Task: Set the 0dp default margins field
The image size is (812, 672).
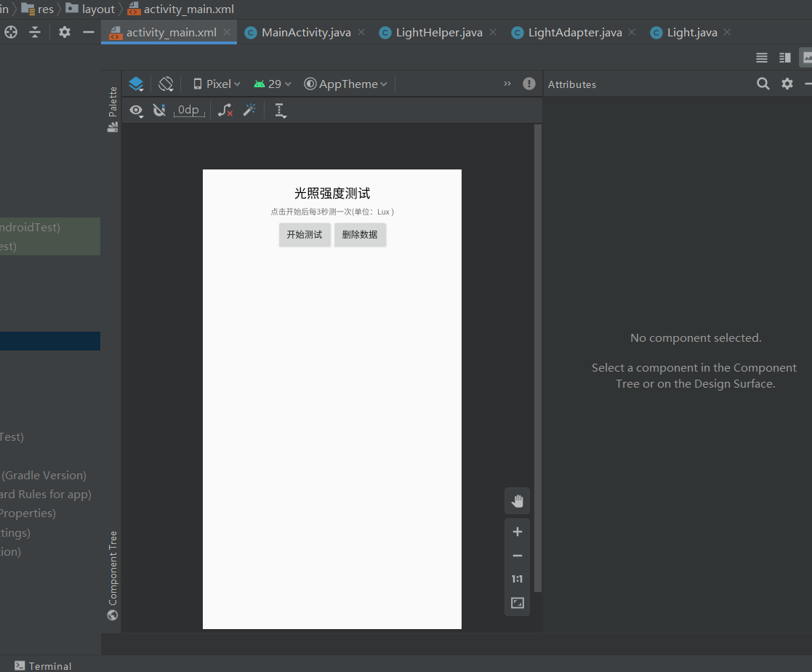Action: [189, 110]
